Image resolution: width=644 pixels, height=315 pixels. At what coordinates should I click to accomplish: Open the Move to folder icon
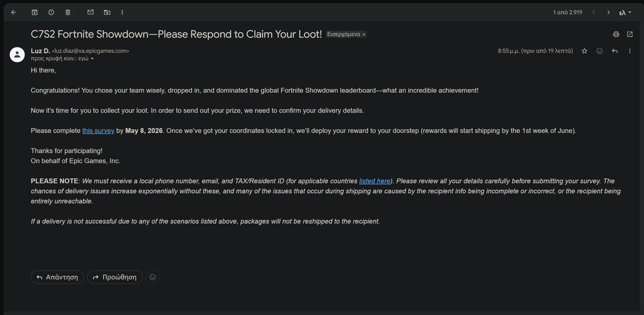pyautogui.click(x=107, y=12)
